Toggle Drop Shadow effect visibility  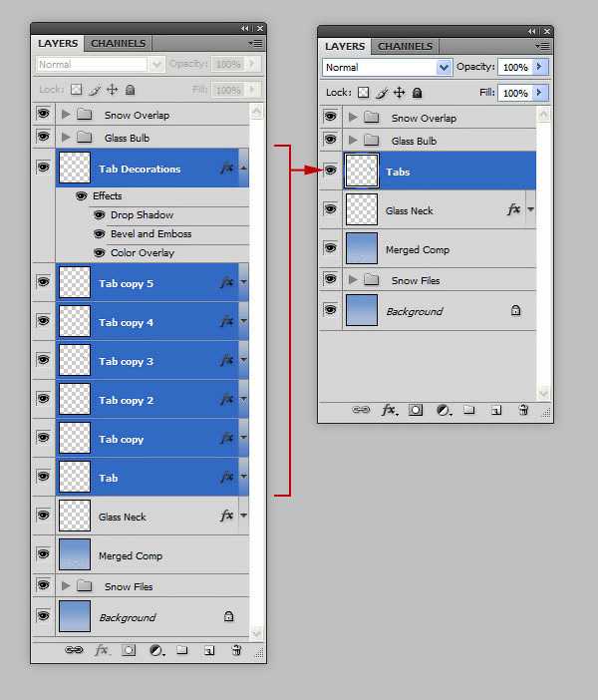[99, 215]
